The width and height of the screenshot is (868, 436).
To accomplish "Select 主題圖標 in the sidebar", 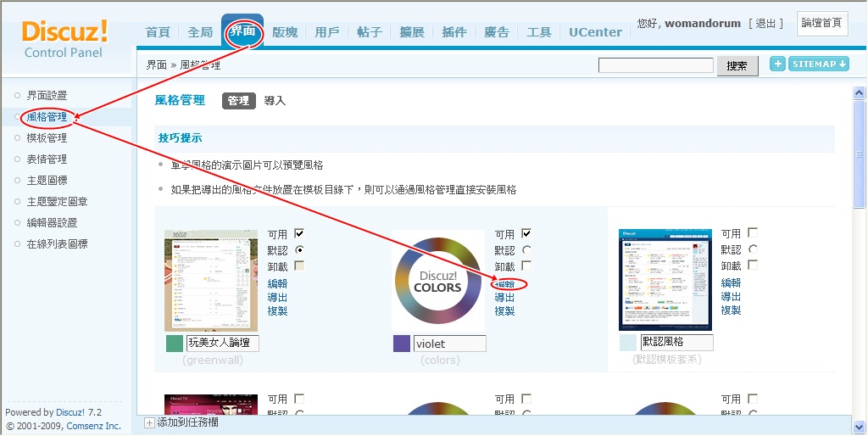I will pos(47,181).
